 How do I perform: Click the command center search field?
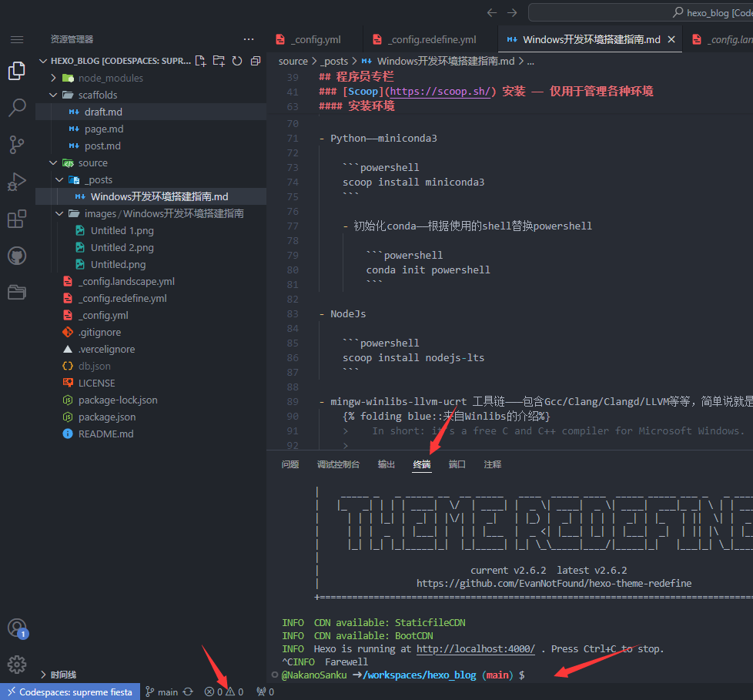(x=641, y=12)
